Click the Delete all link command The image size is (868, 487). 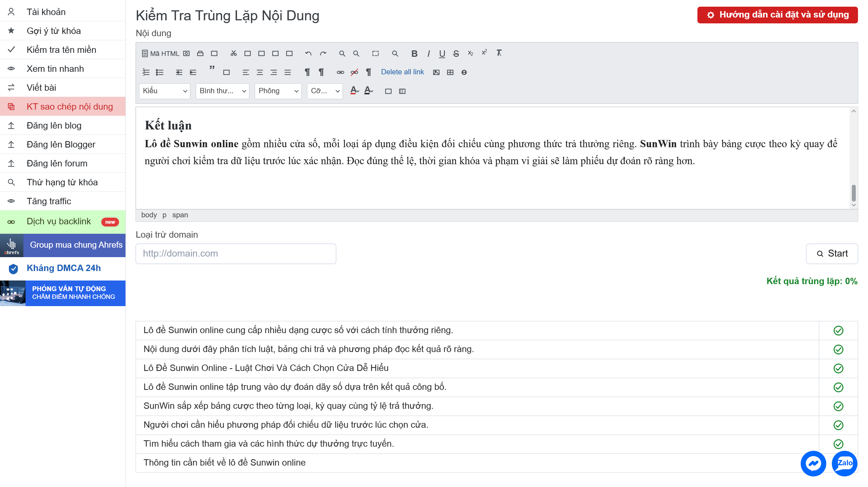click(402, 72)
